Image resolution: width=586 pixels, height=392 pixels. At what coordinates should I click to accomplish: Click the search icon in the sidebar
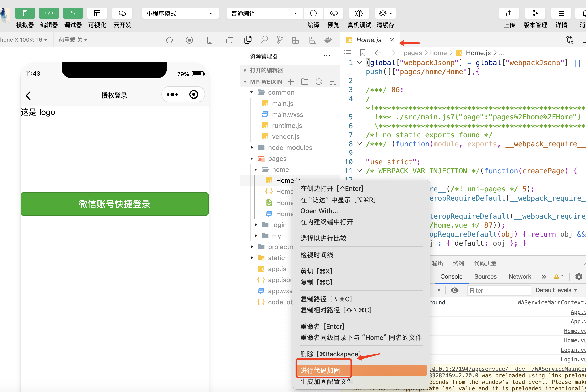[264, 40]
